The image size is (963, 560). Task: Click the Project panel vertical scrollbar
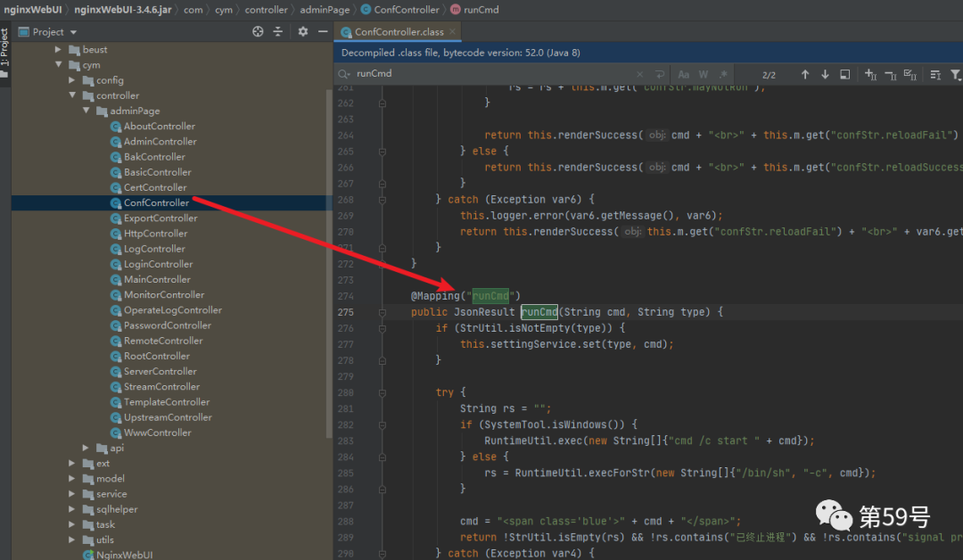pos(328,264)
